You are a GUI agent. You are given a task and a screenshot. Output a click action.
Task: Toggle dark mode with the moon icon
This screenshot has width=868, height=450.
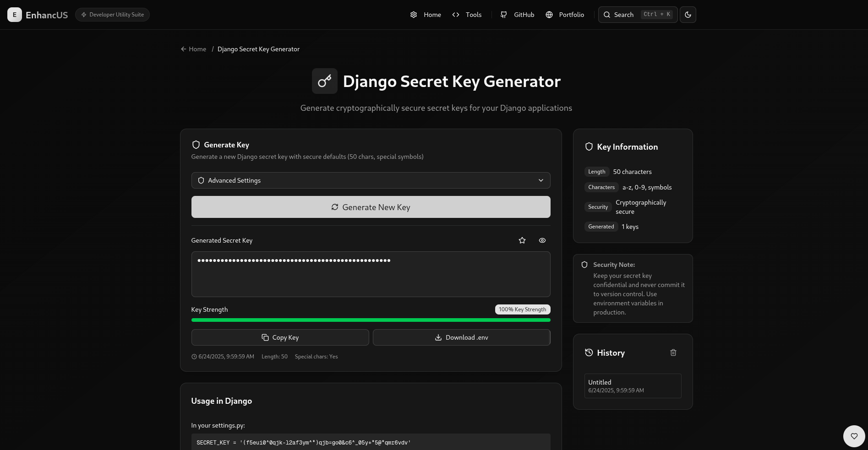point(688,14)
